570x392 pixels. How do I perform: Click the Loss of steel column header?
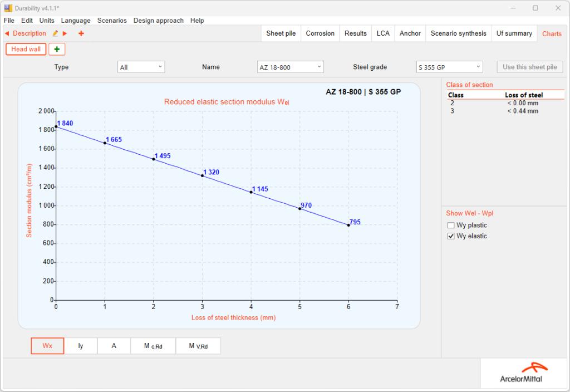point(524,95)
